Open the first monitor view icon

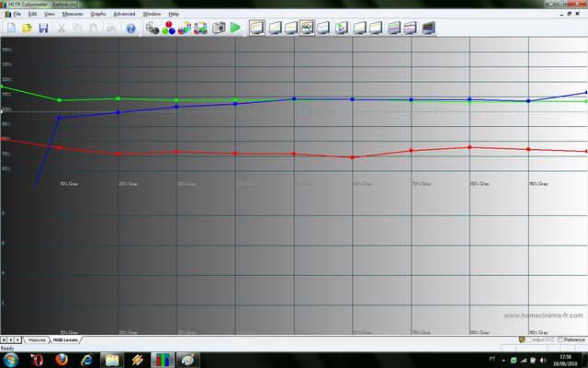click(257, 28)
